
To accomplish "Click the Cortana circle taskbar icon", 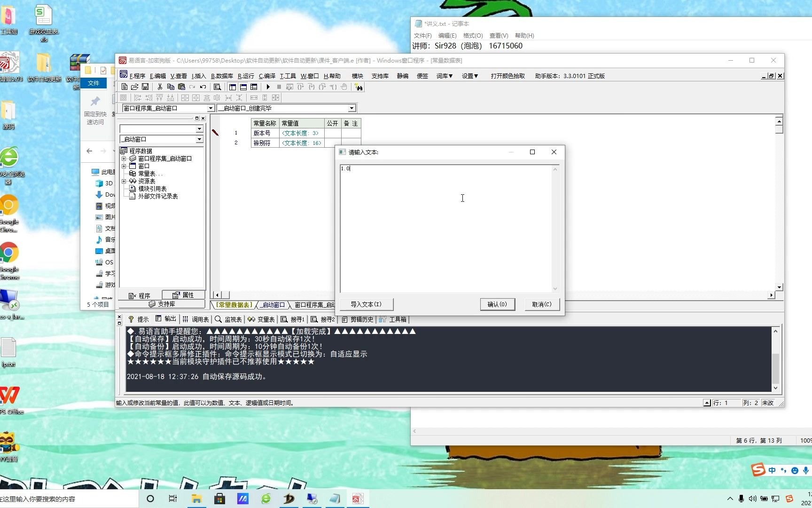I will point(150,499).
